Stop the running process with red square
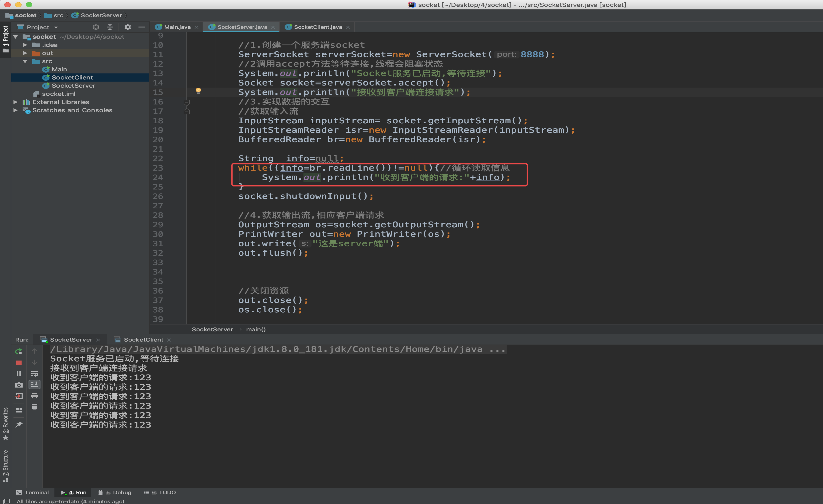Viewport: 823px width, 504px height. pyautogui.click(x=19, y=362)
